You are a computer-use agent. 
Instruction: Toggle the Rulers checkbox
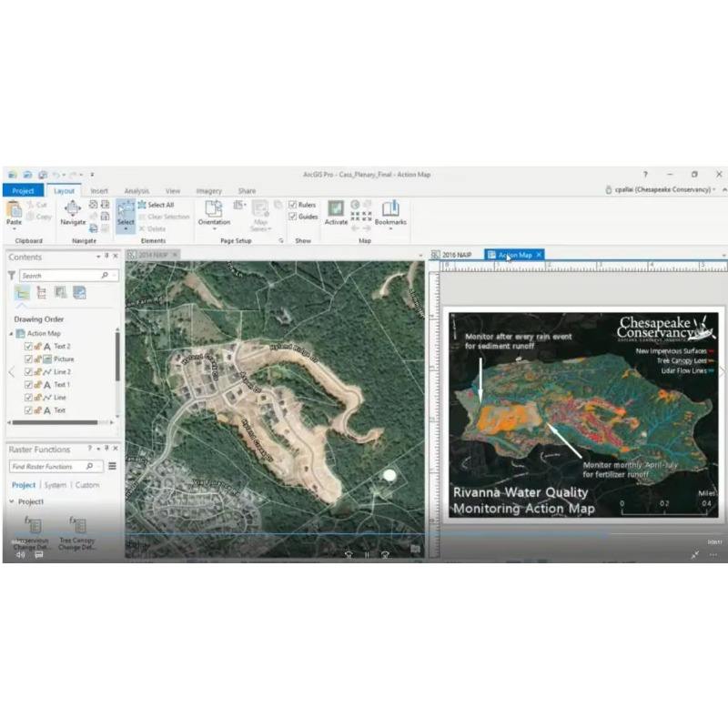tap(292, 205)
